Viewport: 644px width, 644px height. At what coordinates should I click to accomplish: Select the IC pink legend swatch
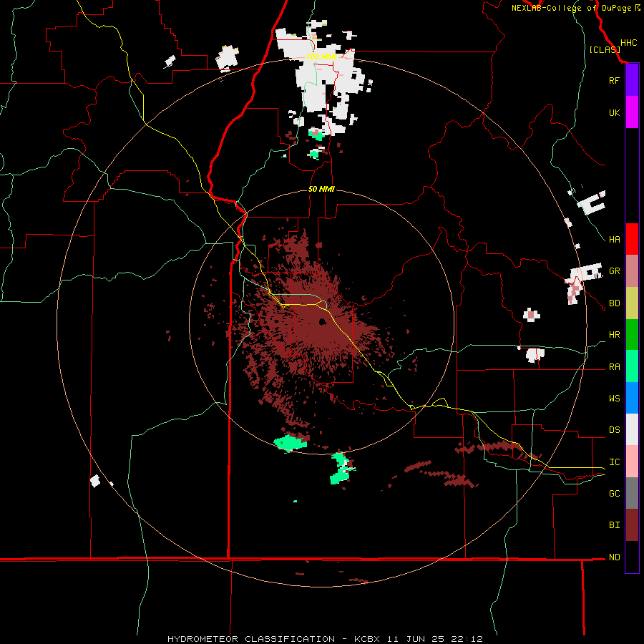click(x=632, y=462)
